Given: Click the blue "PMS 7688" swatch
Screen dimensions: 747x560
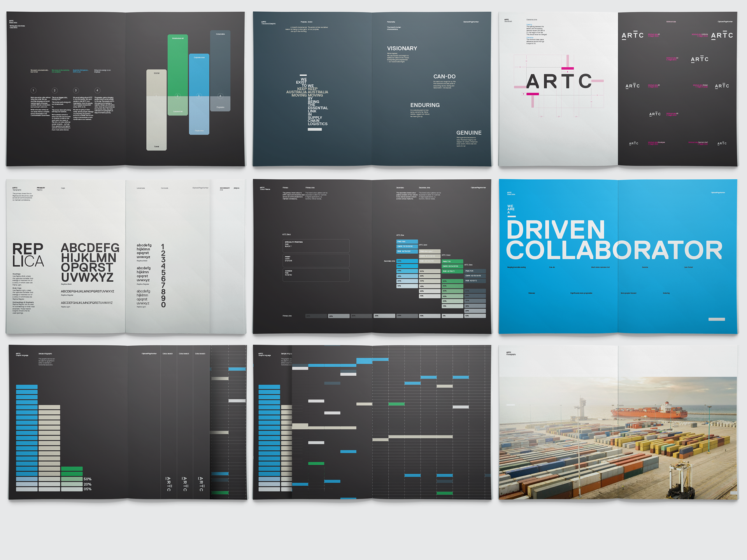Looking at the screenshot, I should (407, 241).
